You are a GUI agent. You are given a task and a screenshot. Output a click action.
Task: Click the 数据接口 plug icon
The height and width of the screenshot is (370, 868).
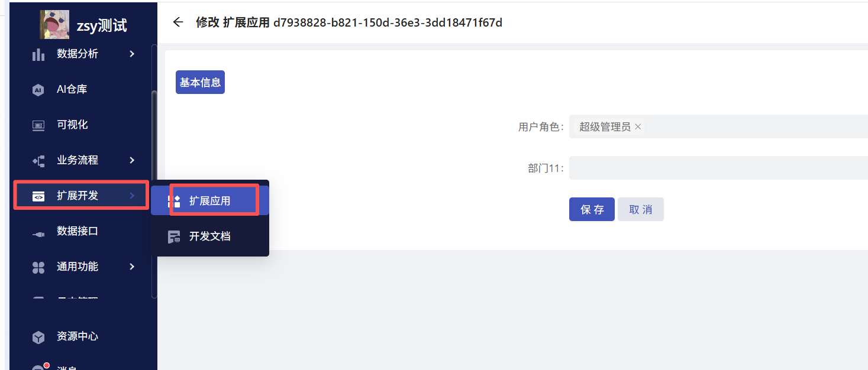pos(38,234)
